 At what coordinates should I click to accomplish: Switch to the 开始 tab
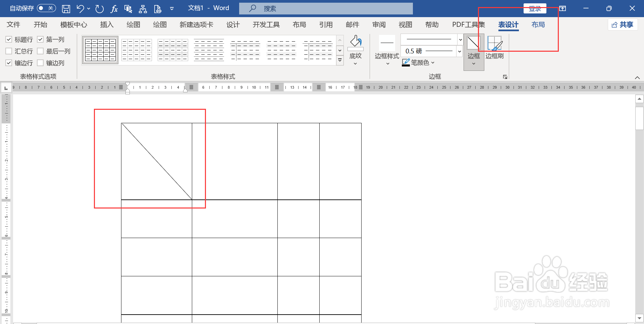(x=40, y=25)
